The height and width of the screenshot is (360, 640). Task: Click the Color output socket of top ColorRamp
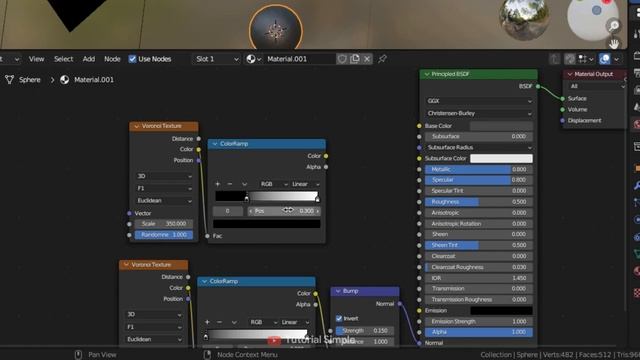tap(326, 156)
